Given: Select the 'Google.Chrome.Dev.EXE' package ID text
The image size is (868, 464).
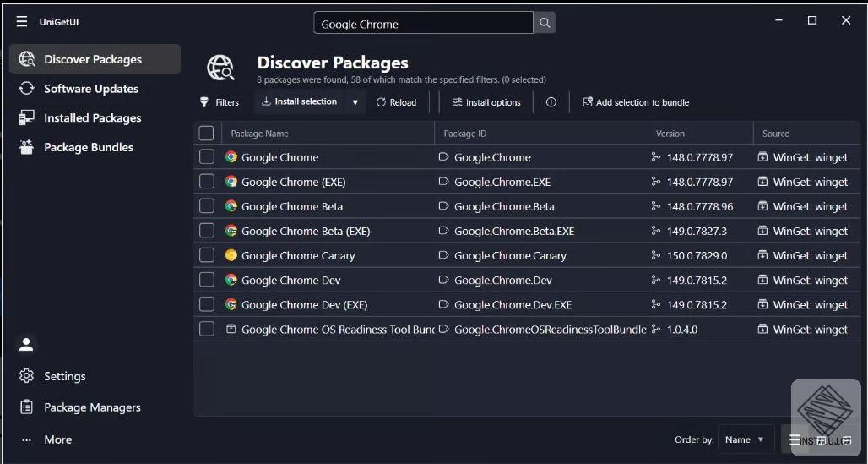Looking at the screenshot, I should click(x=513, y=305).
